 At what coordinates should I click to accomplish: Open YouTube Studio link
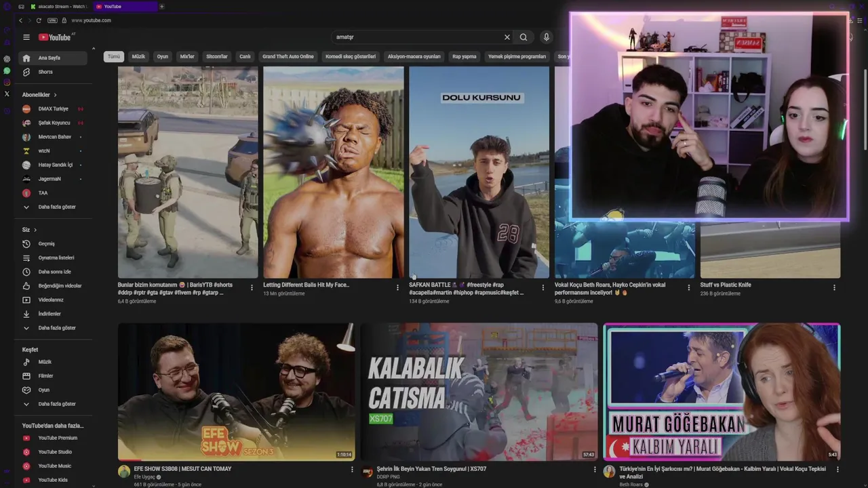click(x=52, y=452)
